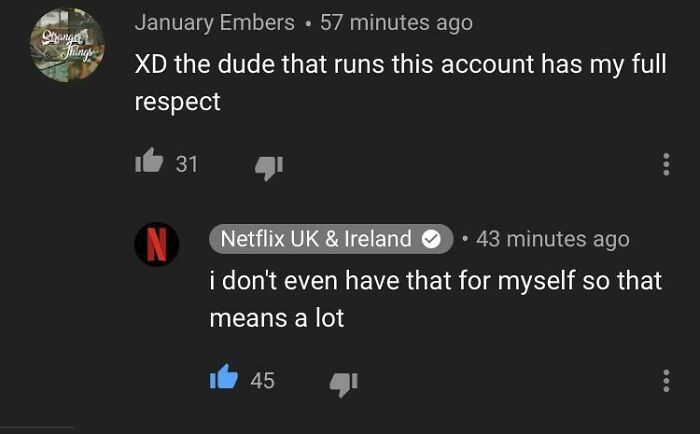Screen dimensions: 700x434
Task: Go to Netflix UK & Ireland channel
Action: pos(316,239)
